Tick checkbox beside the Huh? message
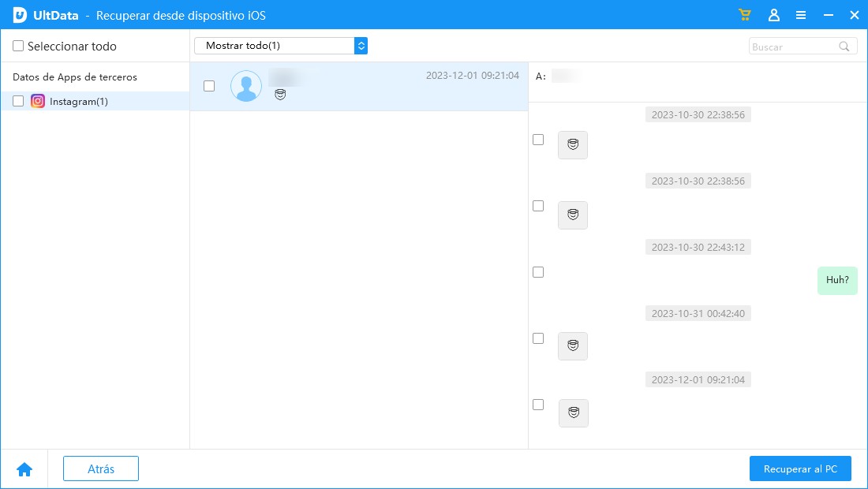Image resolution: width=868 pixels, height=489 pixels. tap(538, 272)
